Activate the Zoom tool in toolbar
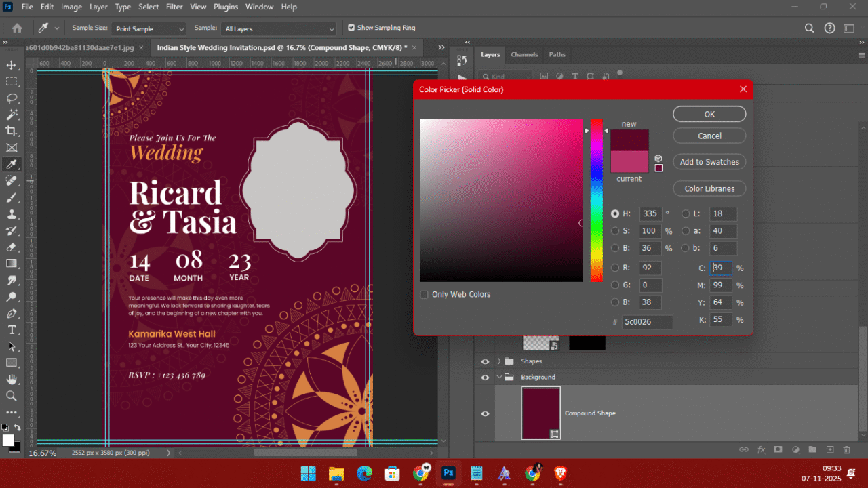 (12, 396)
